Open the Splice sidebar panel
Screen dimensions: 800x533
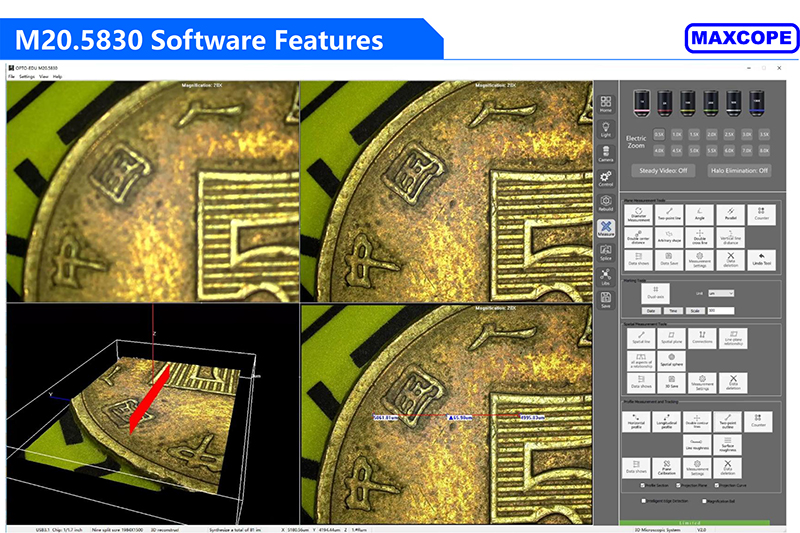(606, 252)
